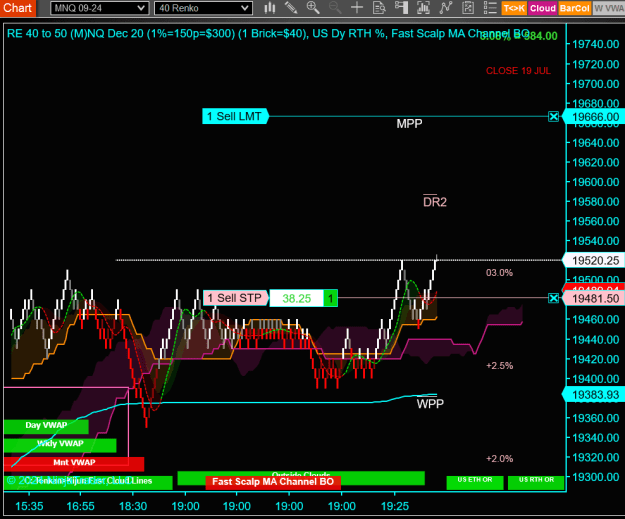
Task: Click the bar style candlestick icon
Action: [x=270, y=8]
